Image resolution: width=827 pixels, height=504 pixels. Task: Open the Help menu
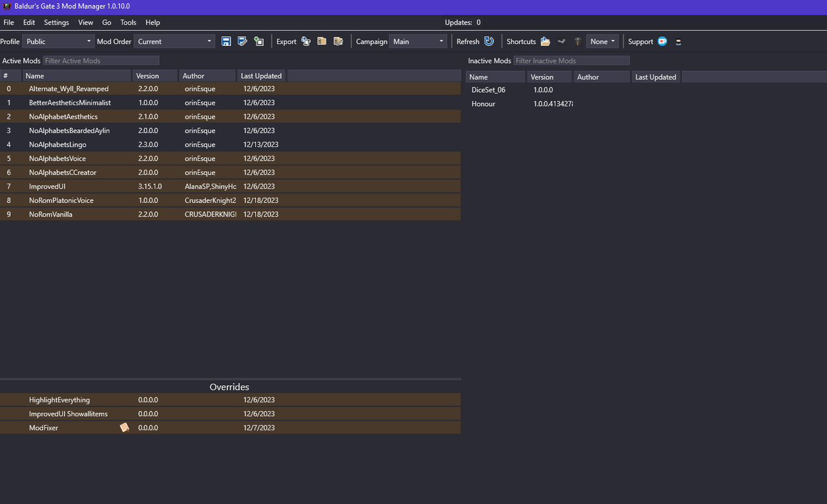[152, 23]
